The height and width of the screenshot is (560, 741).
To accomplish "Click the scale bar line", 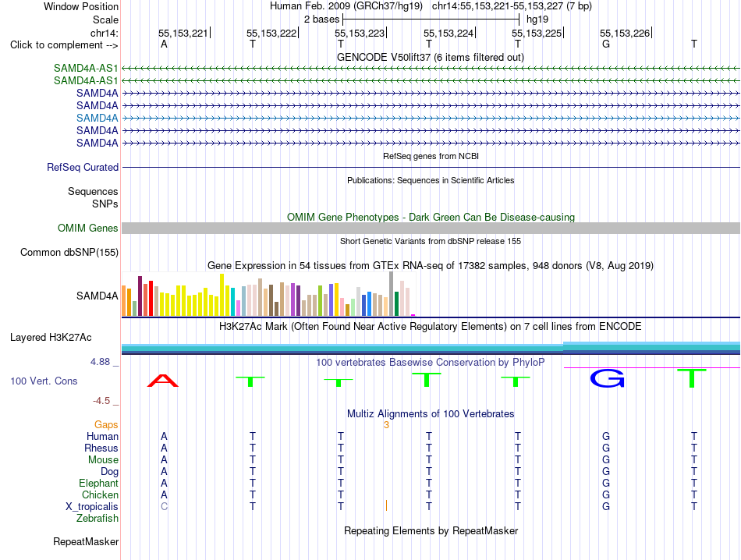I will click(x=431, y=19).
